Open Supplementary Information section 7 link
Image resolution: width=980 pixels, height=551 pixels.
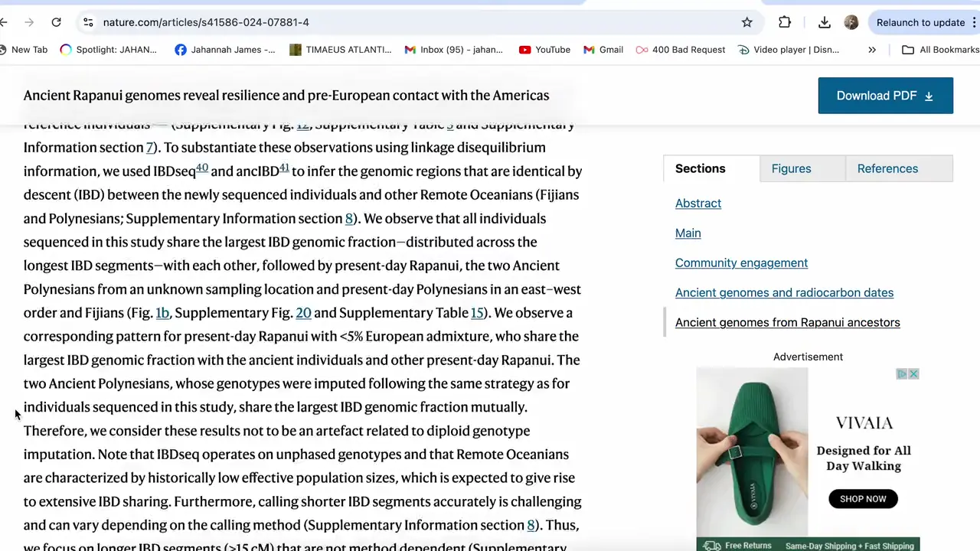150,148
